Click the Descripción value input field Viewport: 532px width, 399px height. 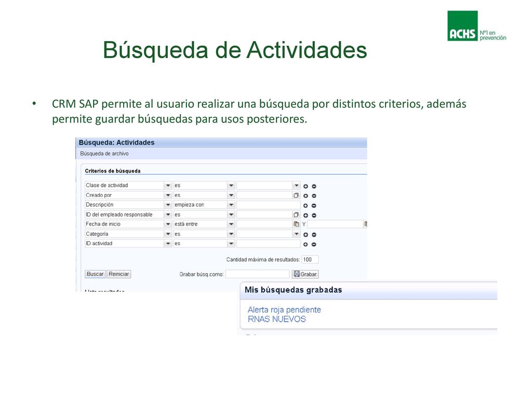click(269, 205)
